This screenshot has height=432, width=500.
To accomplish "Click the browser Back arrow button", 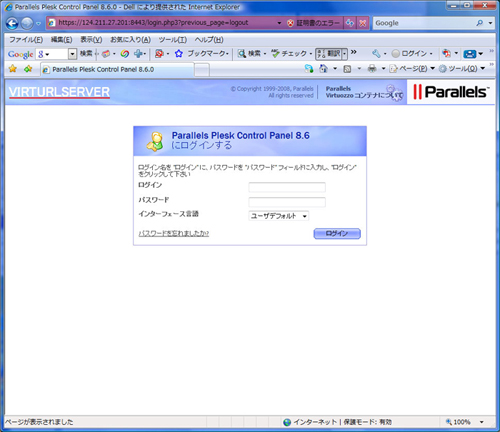I will tap(12, 23).
